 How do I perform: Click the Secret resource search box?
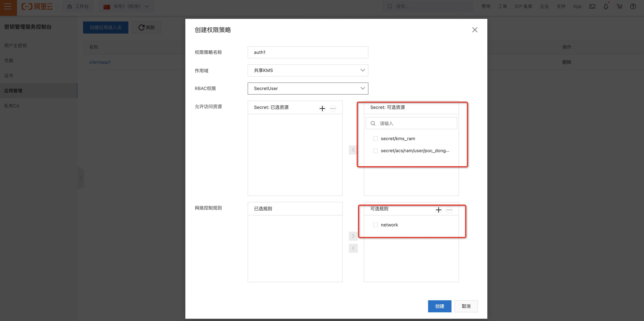click(x=415, y=123)
